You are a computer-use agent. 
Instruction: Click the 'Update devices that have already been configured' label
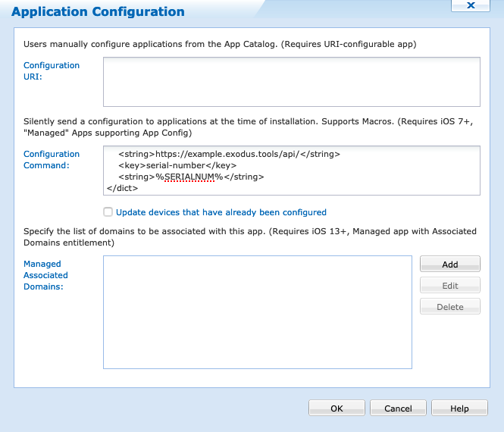coord(221,212)
